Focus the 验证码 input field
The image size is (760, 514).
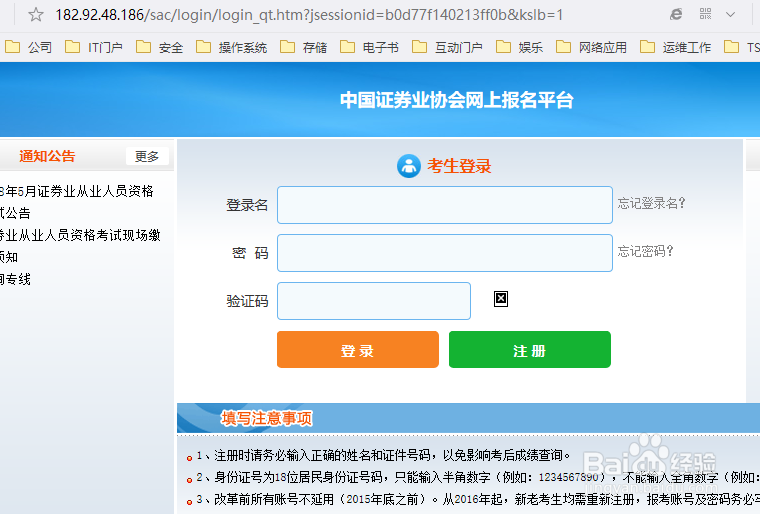point(374,301)
